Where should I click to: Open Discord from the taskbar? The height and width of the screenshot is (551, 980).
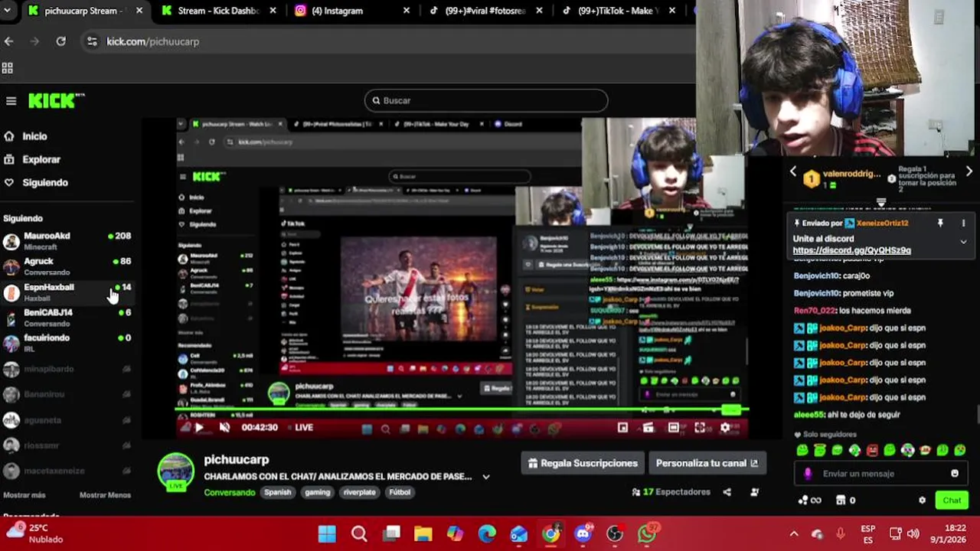point(583,533)
